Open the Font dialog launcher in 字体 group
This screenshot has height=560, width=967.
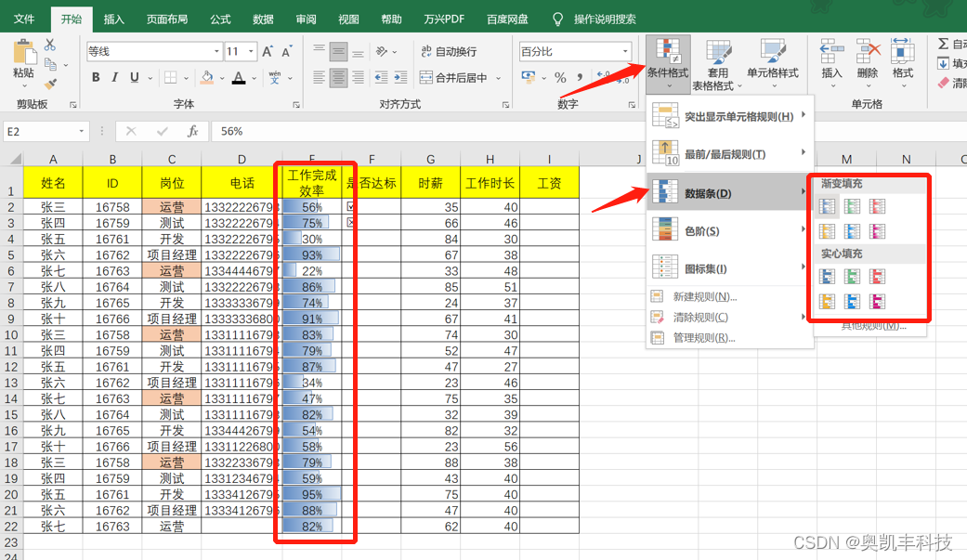click(296, 105)
